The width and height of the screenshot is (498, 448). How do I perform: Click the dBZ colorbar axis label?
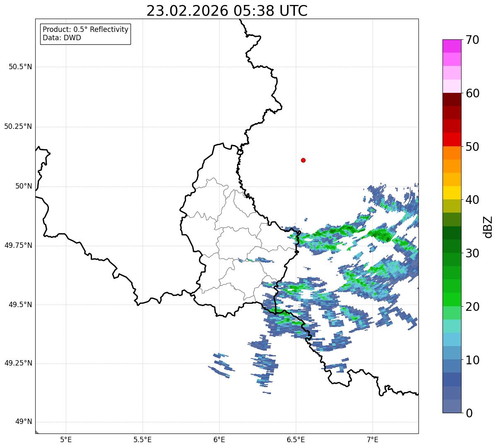coord(488,227)
